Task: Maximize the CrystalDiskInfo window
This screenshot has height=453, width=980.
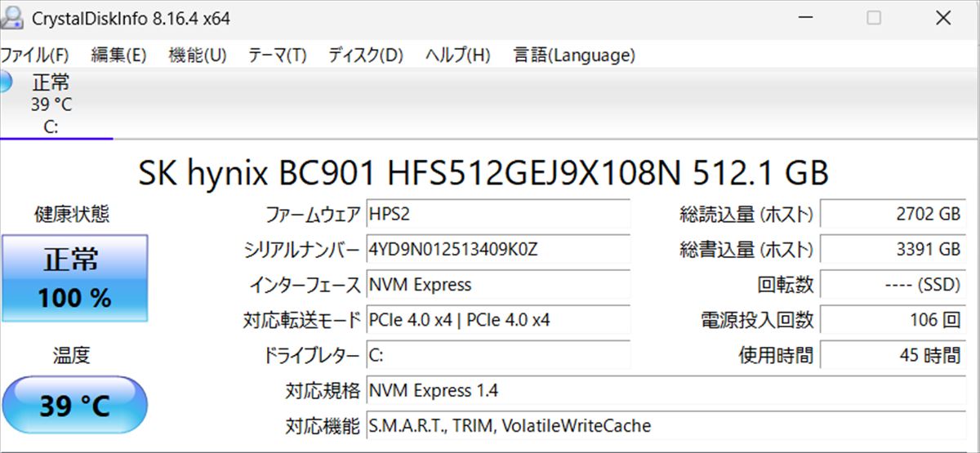Action: pyautogui.click(x=874, y=18)
